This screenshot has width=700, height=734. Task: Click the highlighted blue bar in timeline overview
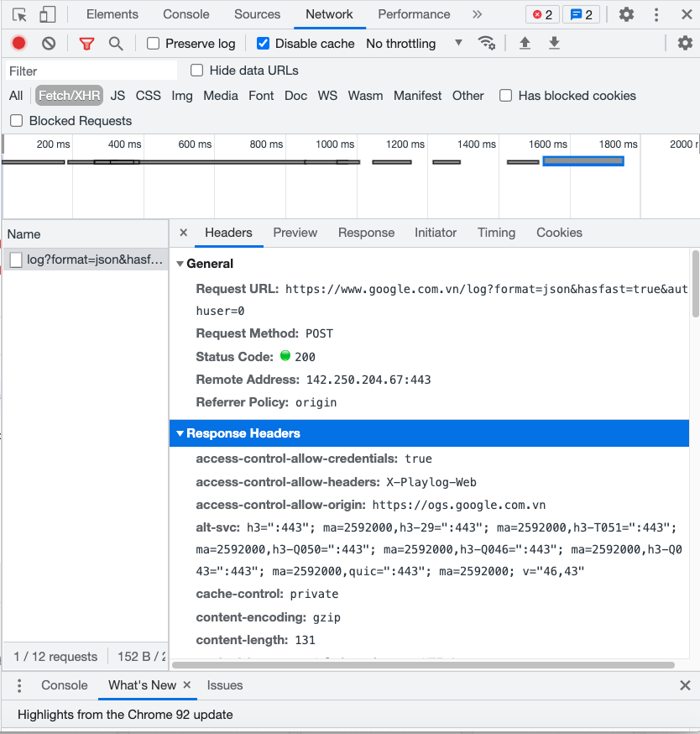[583, 161]
